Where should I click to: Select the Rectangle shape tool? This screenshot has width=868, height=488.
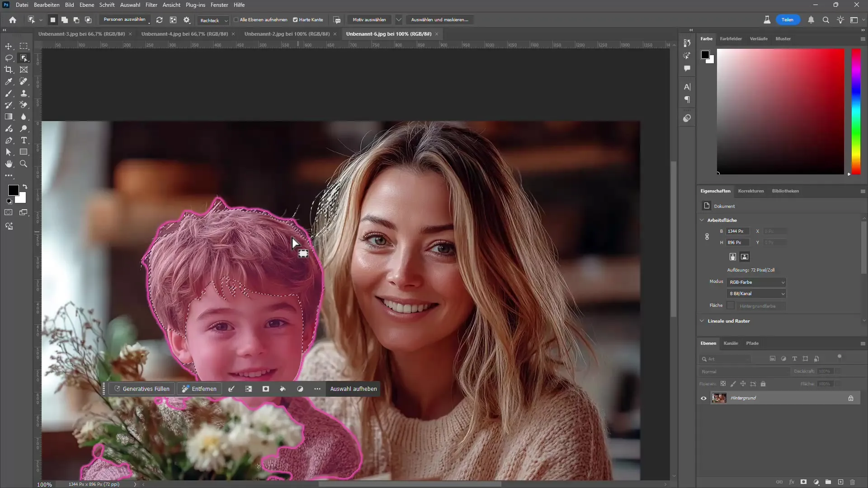click(x=24, y=152)
